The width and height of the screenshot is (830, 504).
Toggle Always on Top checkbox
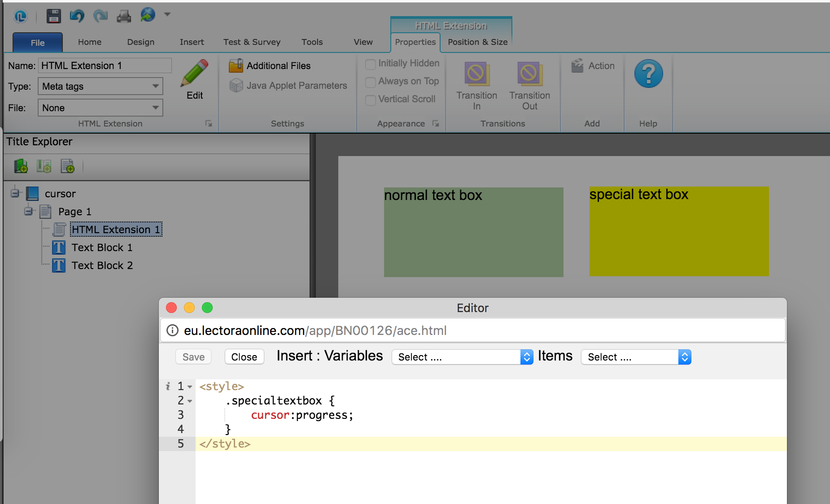(371, 82)
